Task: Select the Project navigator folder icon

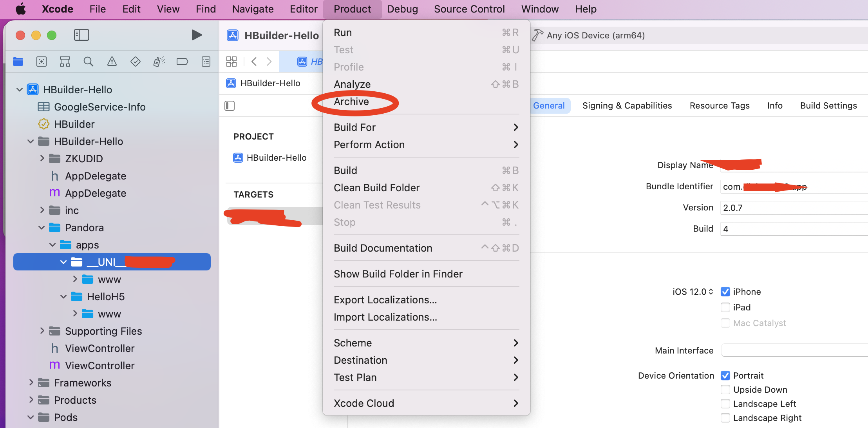Action: click(18, 62)
